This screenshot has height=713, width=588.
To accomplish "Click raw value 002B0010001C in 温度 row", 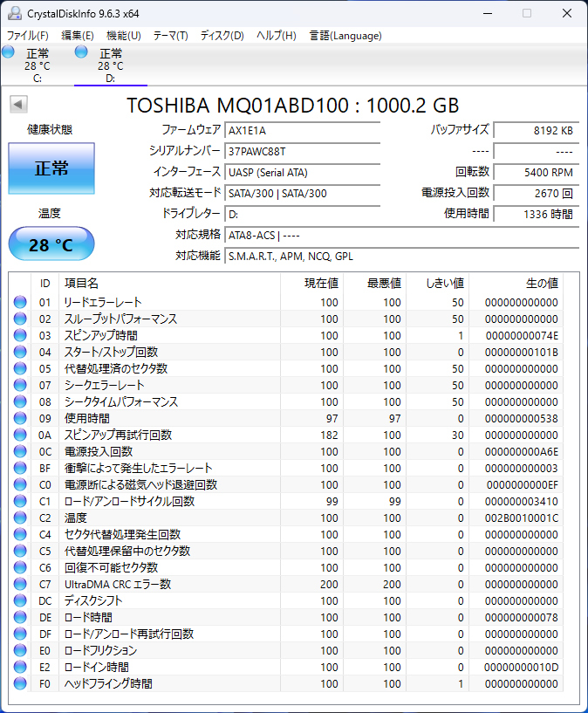I will pos(521,518).
